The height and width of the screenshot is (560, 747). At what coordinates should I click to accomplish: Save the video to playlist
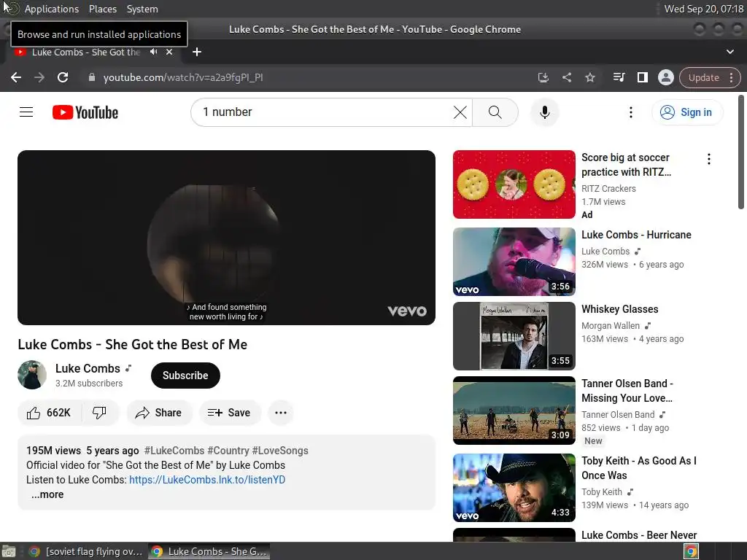[x=229, y=413]
